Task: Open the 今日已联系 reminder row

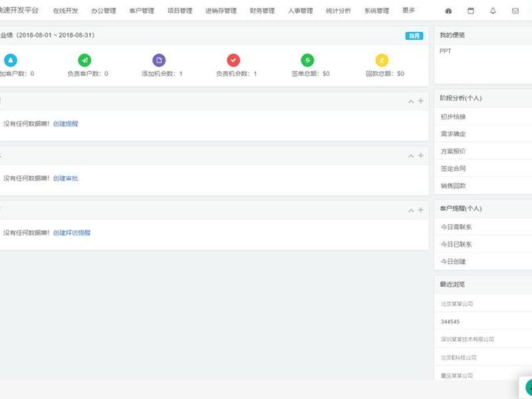Action: [x=483, y=244]
